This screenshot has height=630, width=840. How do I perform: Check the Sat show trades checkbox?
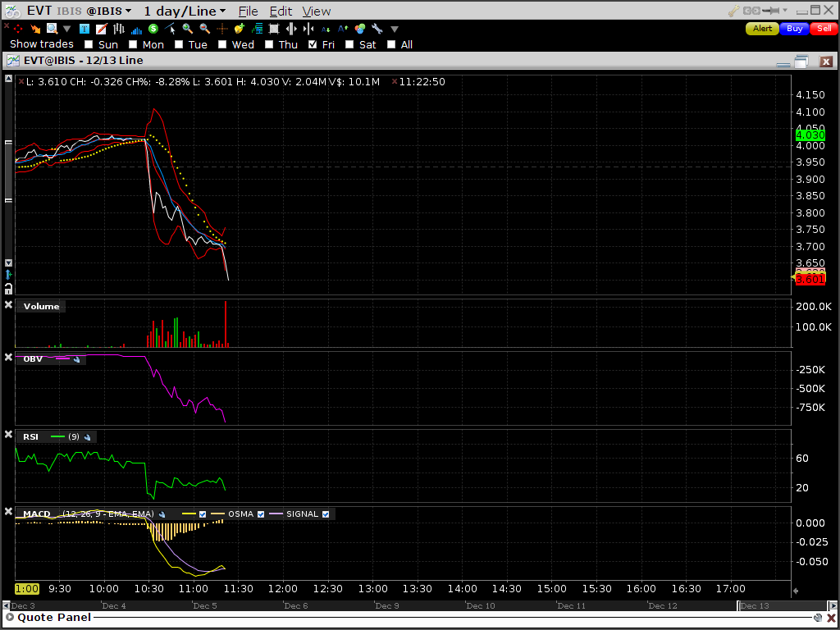[349, 44]
